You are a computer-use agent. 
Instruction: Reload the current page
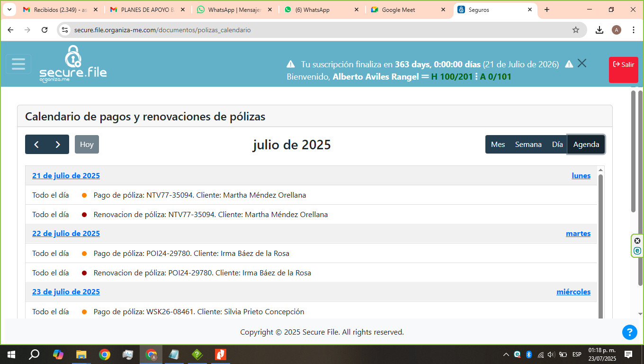45,30
